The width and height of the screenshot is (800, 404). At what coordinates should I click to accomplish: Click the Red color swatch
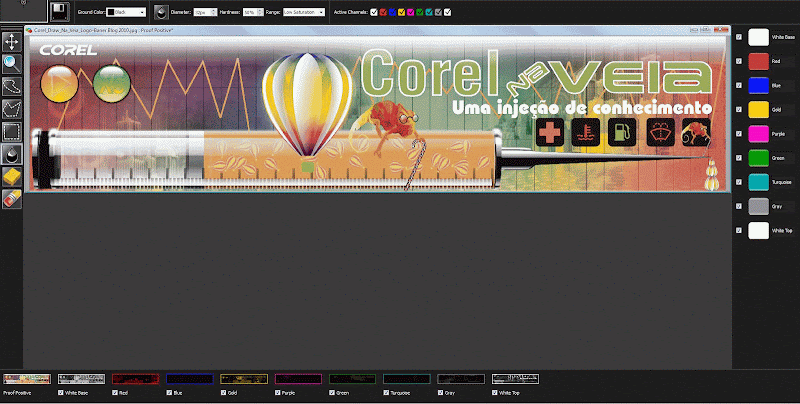(758, 61)
